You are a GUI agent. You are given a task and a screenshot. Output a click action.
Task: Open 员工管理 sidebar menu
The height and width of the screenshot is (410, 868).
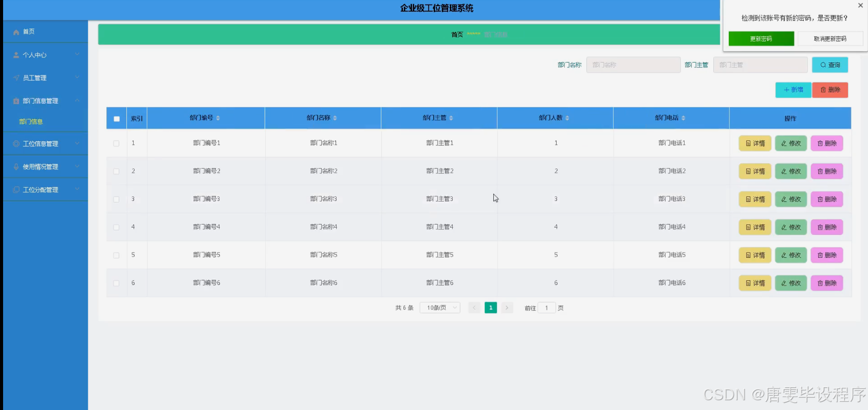45,78
